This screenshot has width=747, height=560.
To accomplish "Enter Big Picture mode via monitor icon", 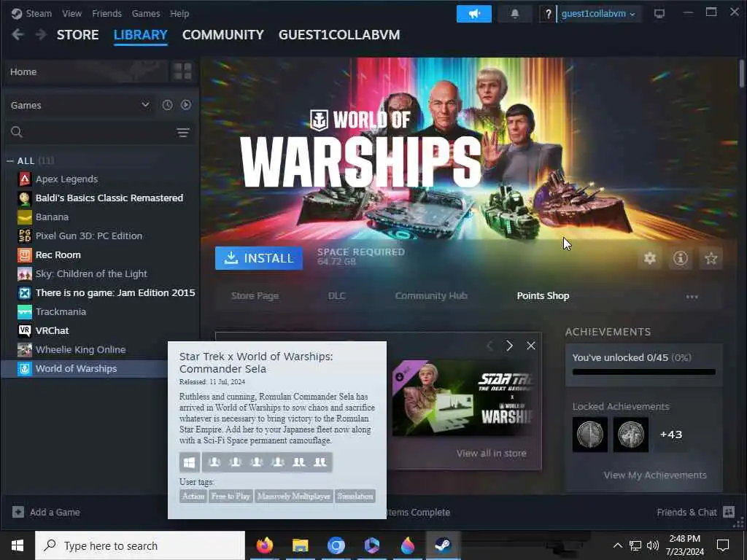I will (x=659, y=14).
